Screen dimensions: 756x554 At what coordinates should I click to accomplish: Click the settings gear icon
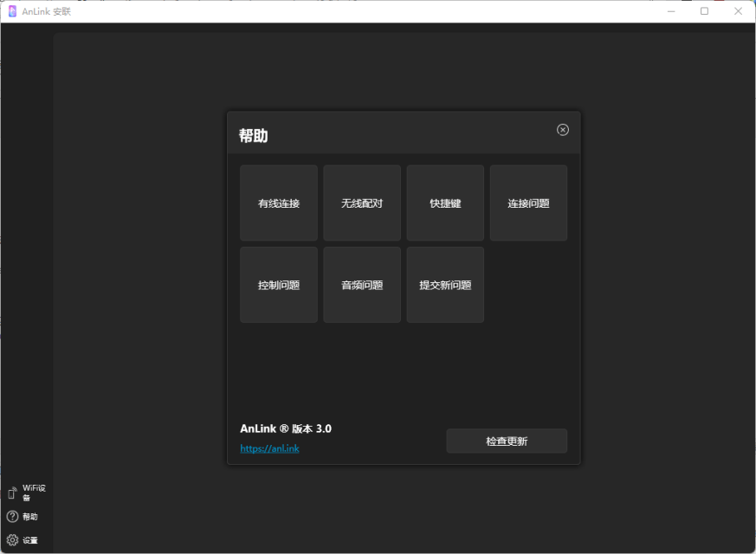point(12,540)
